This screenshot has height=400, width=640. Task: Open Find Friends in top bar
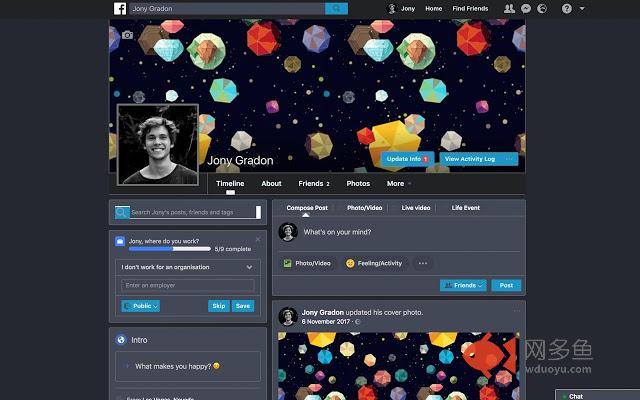470,9
